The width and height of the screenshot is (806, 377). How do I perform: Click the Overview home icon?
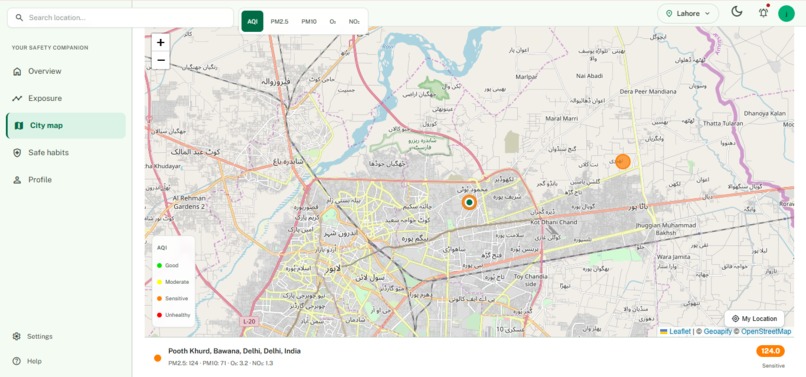17,71
